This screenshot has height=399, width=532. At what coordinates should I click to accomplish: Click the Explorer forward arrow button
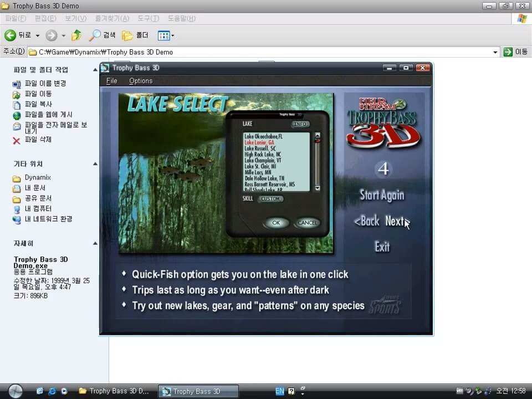pyautogui.click(x=52, y=35)
